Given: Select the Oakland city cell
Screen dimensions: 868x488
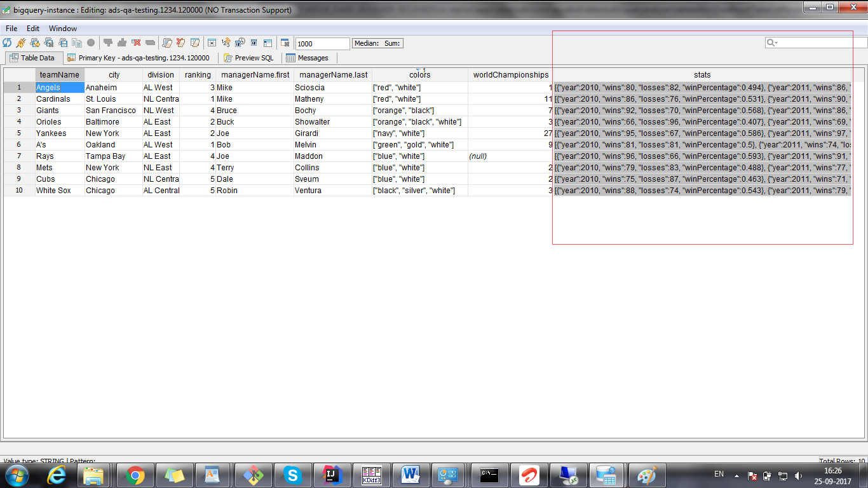Looking at the screenshot, I should point(114,145).
